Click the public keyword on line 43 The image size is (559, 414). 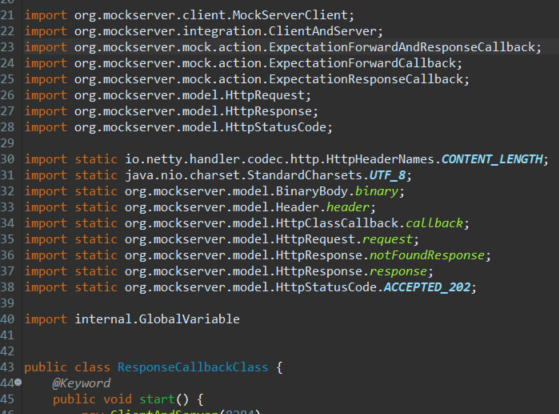point(45,367)
